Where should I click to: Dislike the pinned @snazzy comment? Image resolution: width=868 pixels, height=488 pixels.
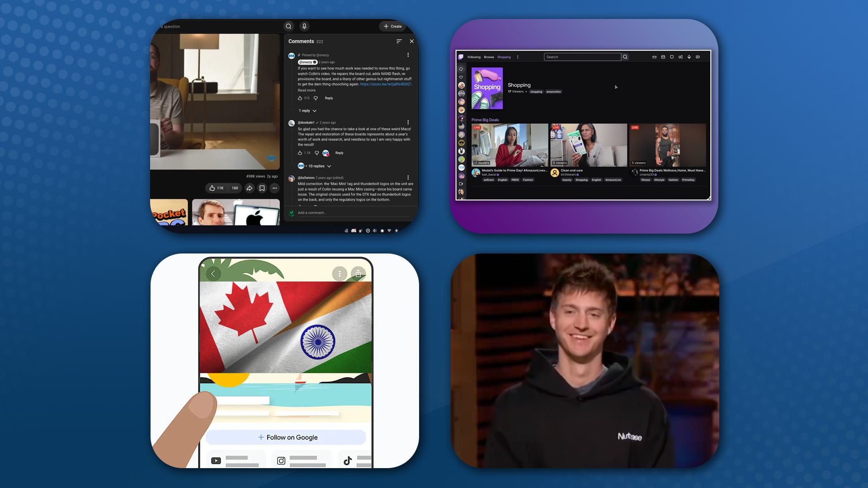tap(316, 98)
